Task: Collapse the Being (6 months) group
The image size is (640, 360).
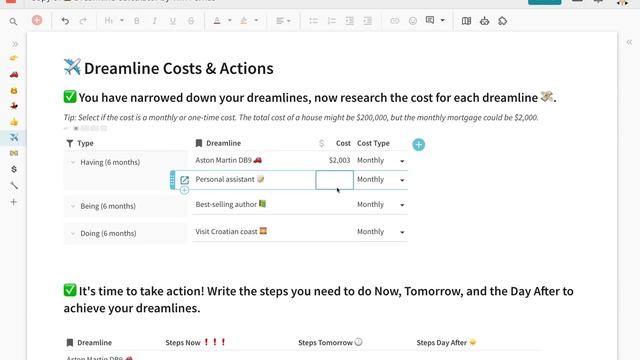Action: (73, 206)
